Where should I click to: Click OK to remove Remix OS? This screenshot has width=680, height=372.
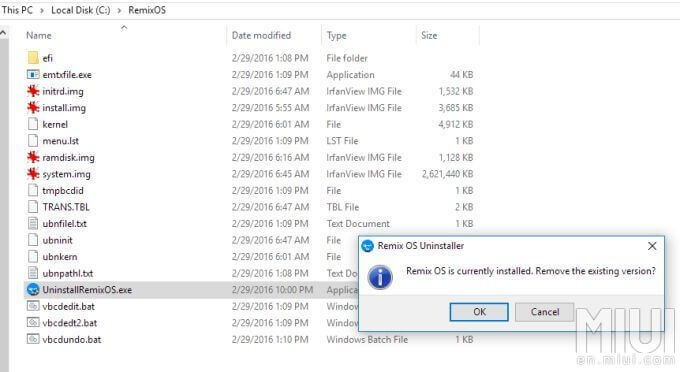(479, 312)
